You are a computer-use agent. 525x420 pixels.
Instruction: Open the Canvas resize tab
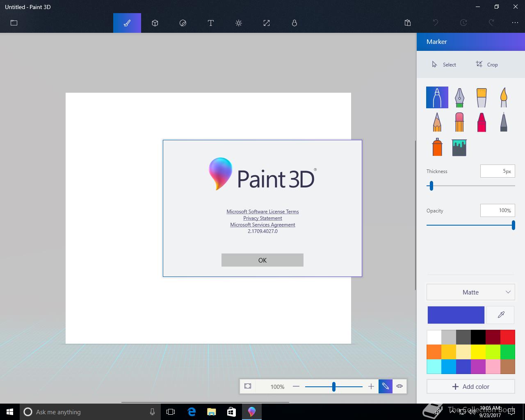pos(267,23)
